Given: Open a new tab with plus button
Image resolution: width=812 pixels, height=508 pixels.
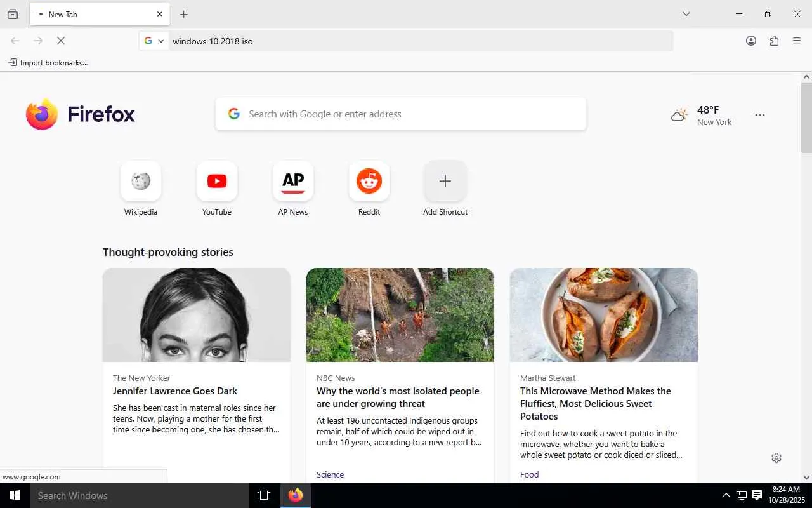Looking at the screenshot, I should pos(184,14).
